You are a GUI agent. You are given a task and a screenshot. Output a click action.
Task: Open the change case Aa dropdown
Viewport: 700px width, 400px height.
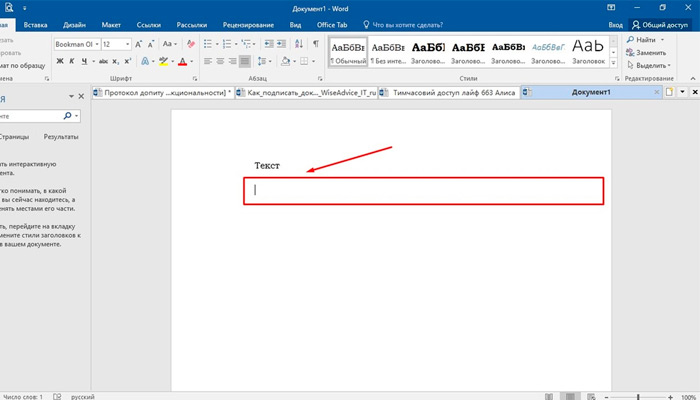point(170,44)
